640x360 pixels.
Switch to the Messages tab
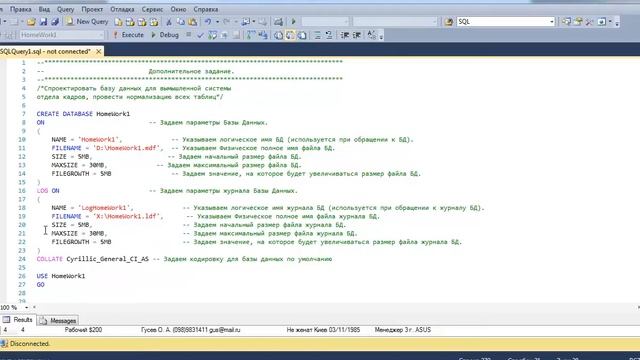[x=58, y=320]
